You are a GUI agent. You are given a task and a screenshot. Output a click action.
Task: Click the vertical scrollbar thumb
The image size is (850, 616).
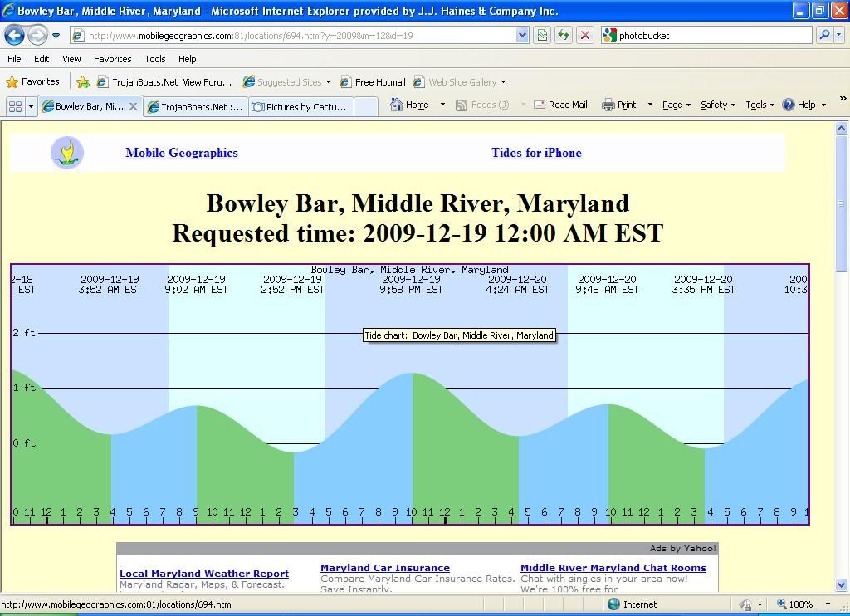coord(842,204)
